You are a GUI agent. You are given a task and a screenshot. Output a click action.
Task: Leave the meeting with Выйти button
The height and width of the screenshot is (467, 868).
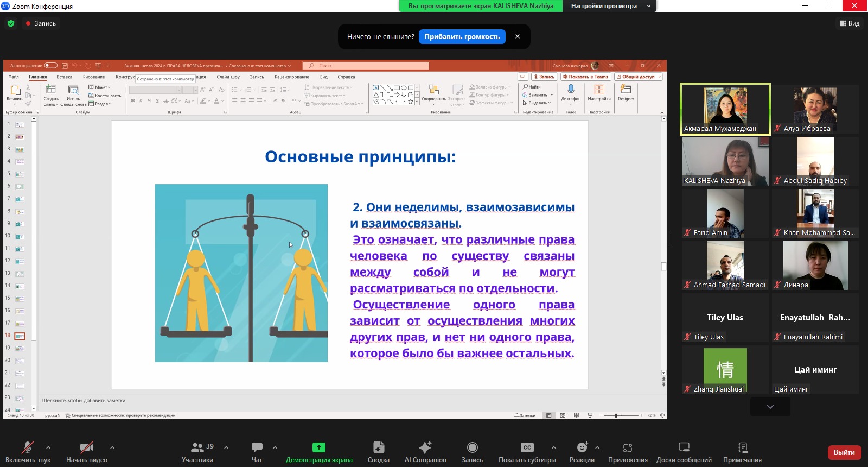844,452
